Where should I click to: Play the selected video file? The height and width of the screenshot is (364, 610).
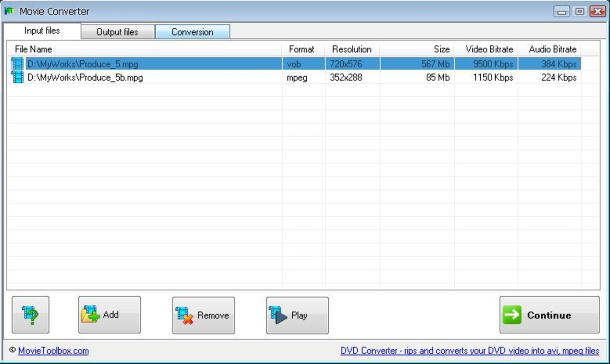(x=297, y=315)
